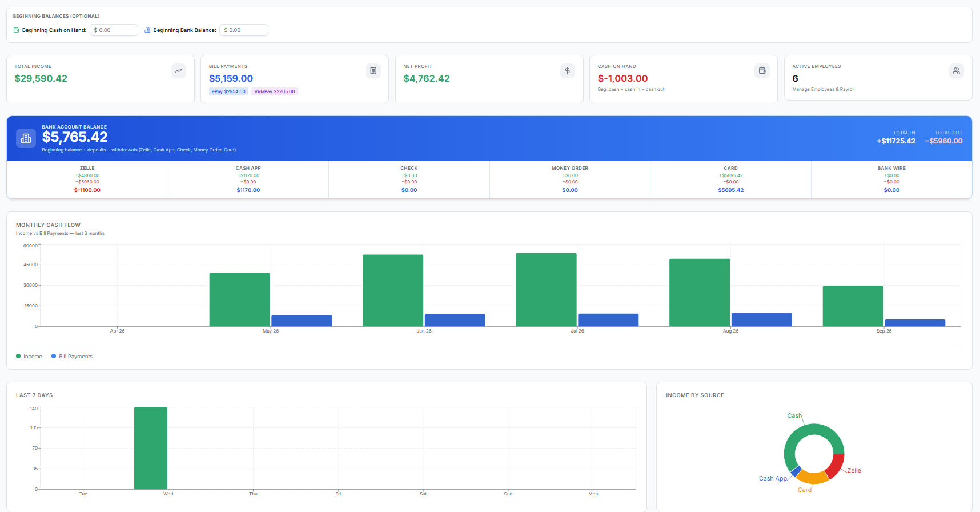Toggle the Bill Payments legend item
The width and height of the screenshot is (980, 512).
coord(72,357)
